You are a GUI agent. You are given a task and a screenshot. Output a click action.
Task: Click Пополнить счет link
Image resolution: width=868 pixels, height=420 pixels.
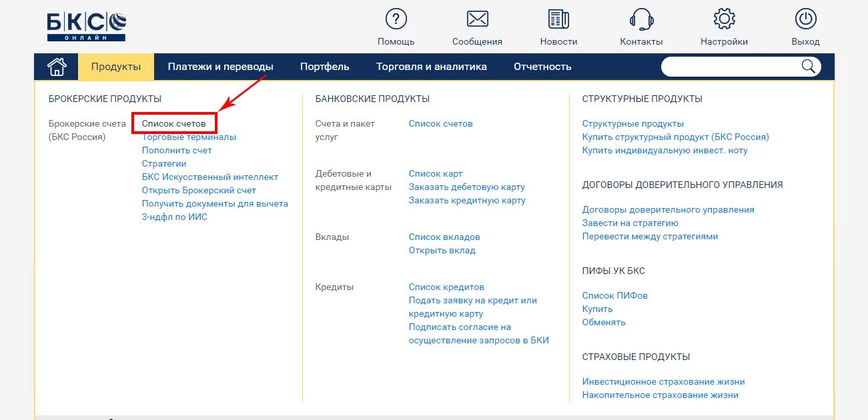pos(177,150)
